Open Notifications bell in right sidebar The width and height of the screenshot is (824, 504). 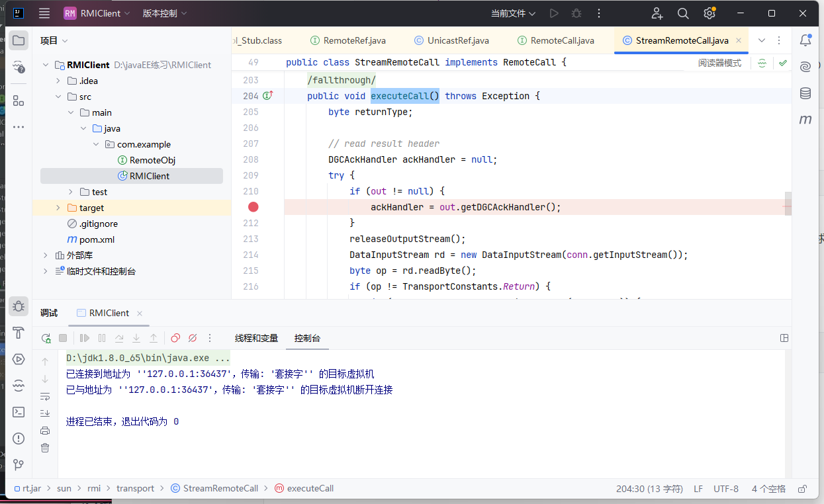805,40
